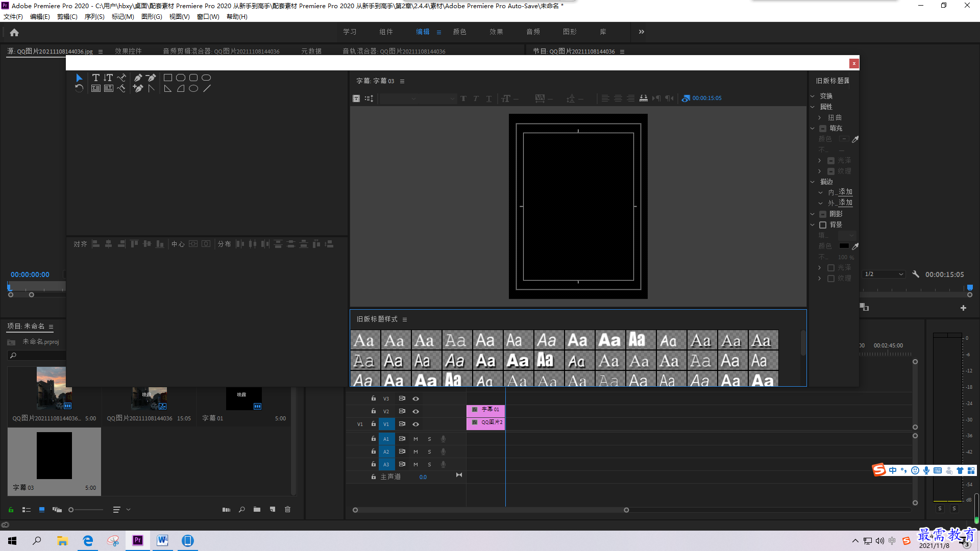Toggle V1 track eye visibility
The image size is (980, 551).
tap(416, 424)
